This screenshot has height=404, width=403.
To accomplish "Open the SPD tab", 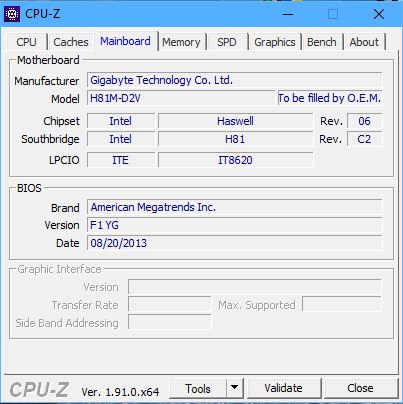I will [x=227, y=42].
